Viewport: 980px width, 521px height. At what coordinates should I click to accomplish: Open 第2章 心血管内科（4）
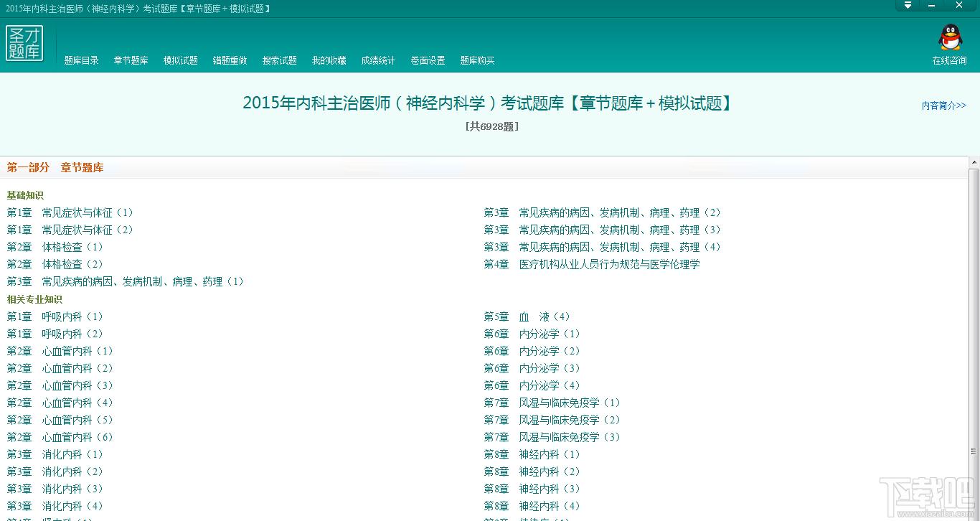pyautogui.click(x=60, y=403)
